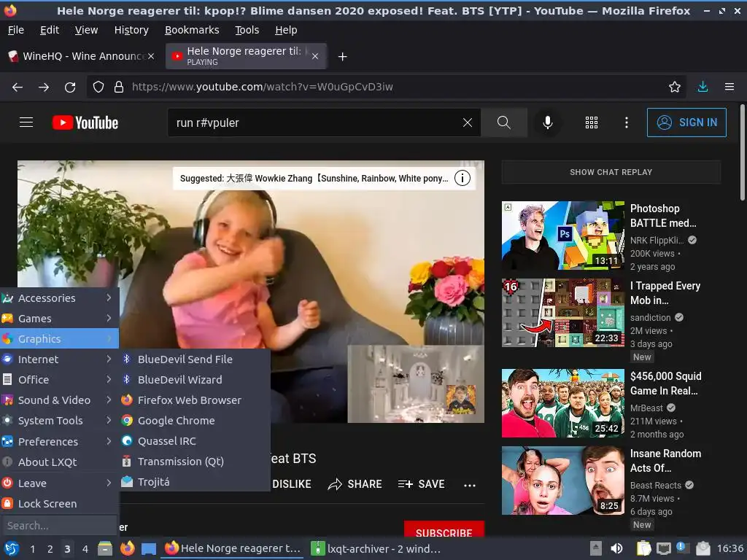This screenshot has height=560, width=747.
Task: Switch to virtual desktop 1
Action: click(x=32, y=549)
